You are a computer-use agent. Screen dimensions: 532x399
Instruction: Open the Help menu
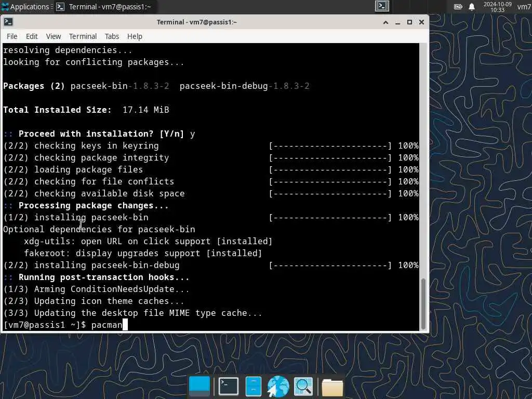point(135,36)
